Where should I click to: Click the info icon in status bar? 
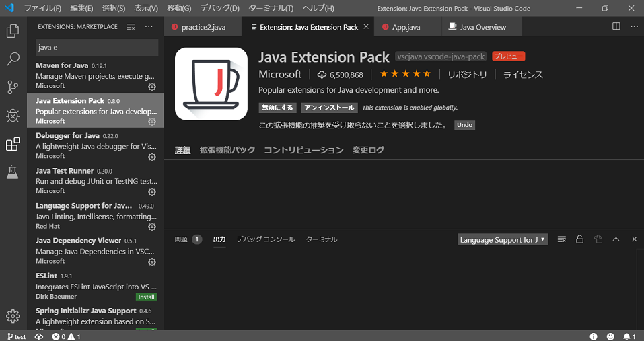594,336
